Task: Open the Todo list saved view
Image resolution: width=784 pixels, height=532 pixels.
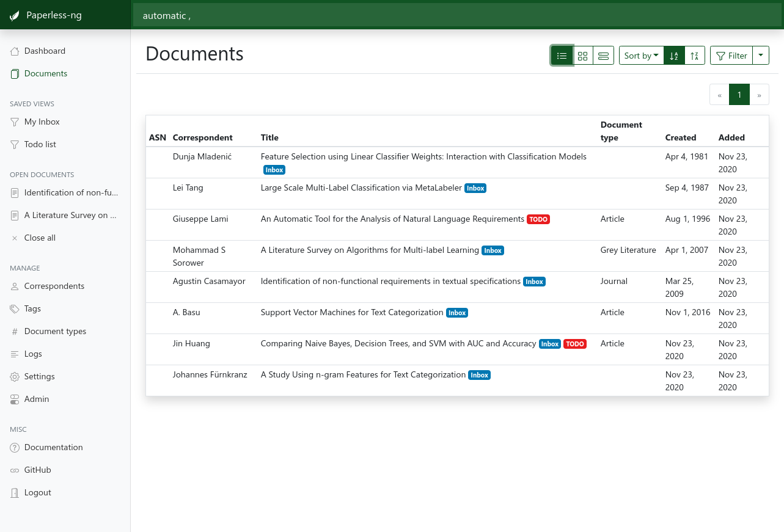Action: coord(40,144)
